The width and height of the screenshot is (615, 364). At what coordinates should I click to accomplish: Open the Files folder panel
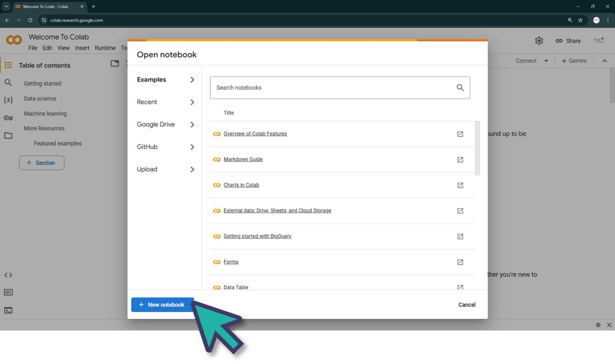coord(8,136)
